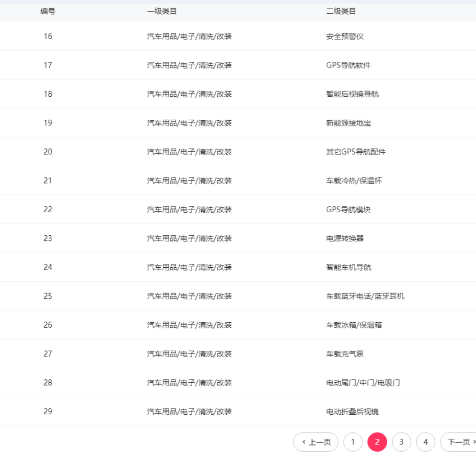This screenshot has width=476, height=455.
Task: Click the 一级类目 column header
Action: click(162, 11)
